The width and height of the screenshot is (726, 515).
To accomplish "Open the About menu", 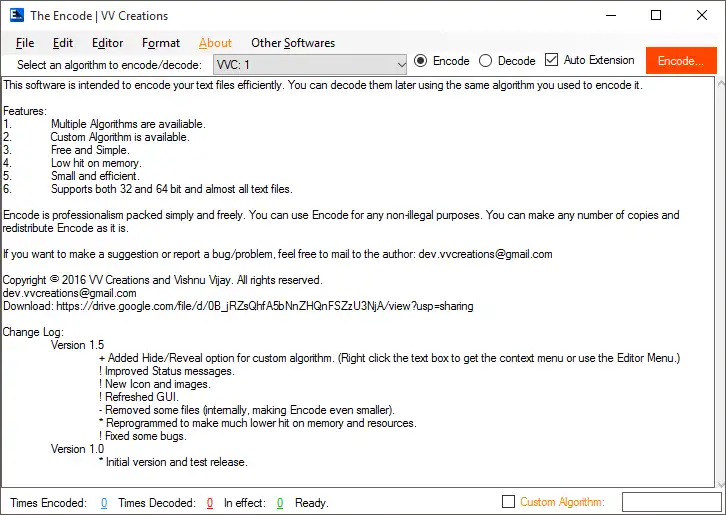I will point(215,43).
